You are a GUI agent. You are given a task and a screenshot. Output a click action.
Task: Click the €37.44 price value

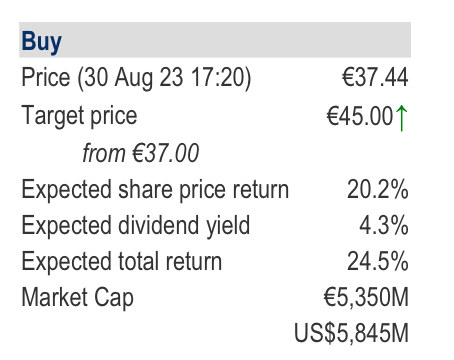tap(375, 77)
